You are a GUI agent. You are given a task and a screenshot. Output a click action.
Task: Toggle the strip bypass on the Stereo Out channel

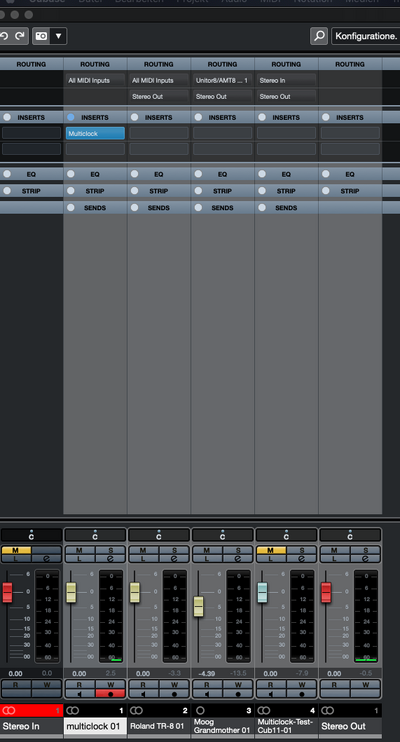click(326, 191)
